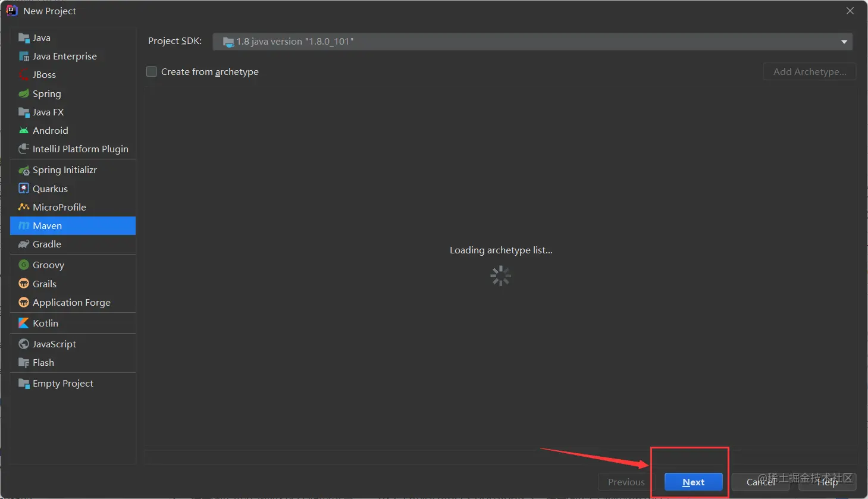Click the Next button
Image resolution: width=868 pixels, height=499 pixels.
point(694,482)
